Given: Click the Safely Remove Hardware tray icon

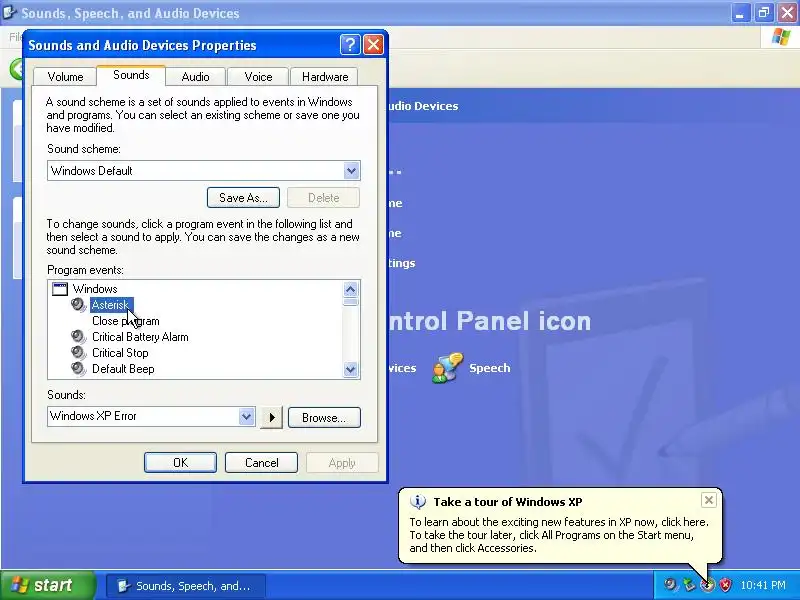Looking at the screenshot, I should 689,585.
